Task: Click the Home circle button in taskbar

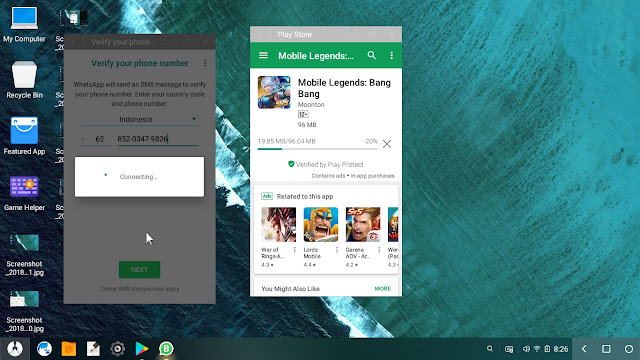Action: [x=629, y=349]
